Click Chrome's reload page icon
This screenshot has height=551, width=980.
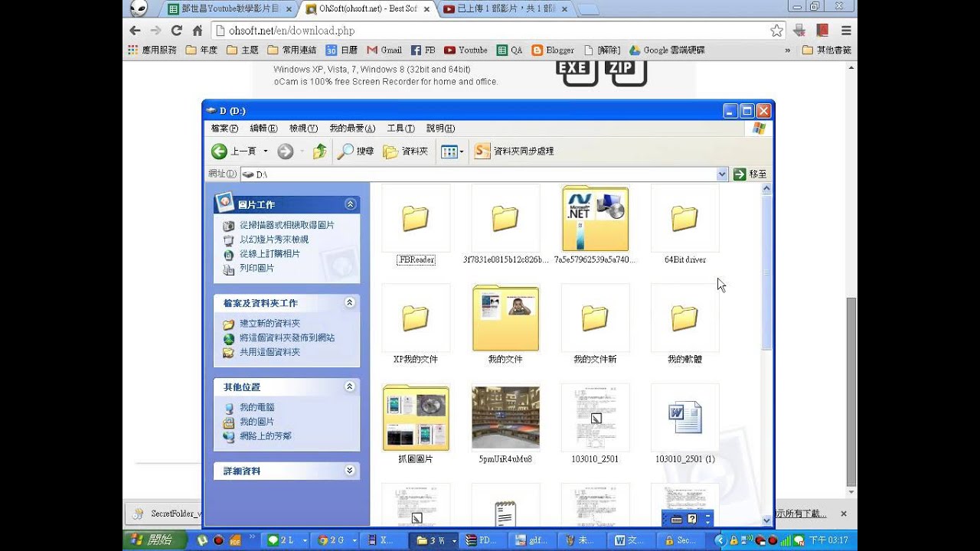pos(176,31)
